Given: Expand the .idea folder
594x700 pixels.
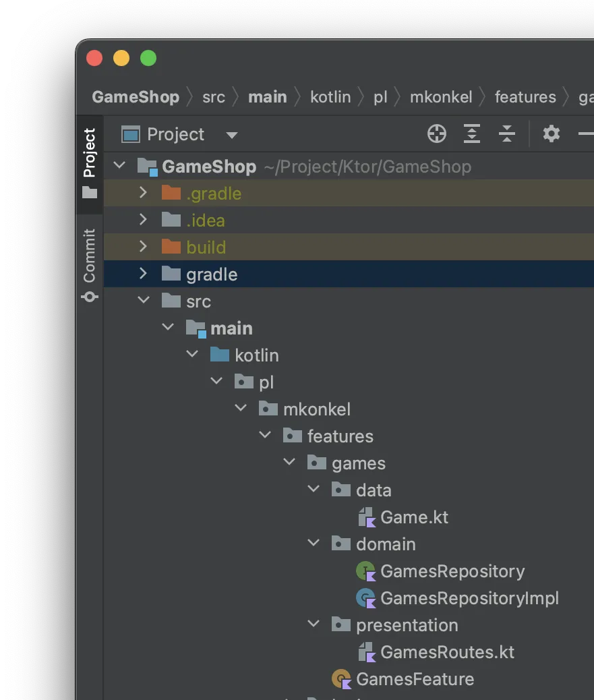Looking at the screenshot, I should [143, 219].
